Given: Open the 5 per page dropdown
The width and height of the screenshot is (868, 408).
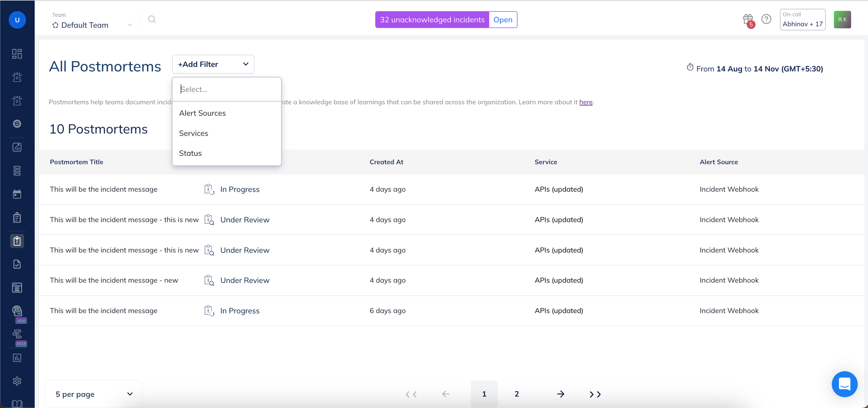Looking at the screenshot, I should pyautogui.click(x=93, y=394).
